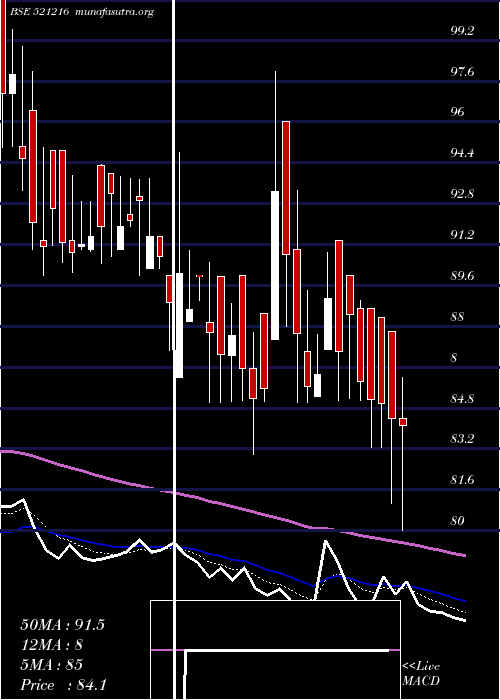Image resolution: width=500 pixels, height=700 pixels.
Task: Click the BSE 521216 ticker label
Action: (x=41, y=12)
